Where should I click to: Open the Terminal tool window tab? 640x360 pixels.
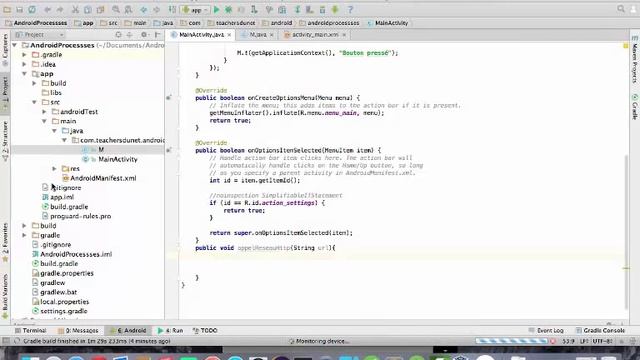[31, 331]
